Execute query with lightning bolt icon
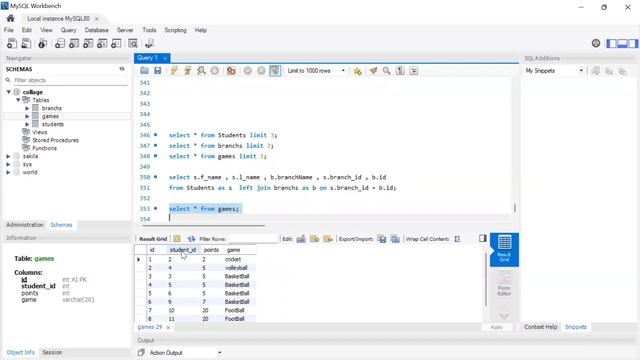640x360 pixels. 174,71
